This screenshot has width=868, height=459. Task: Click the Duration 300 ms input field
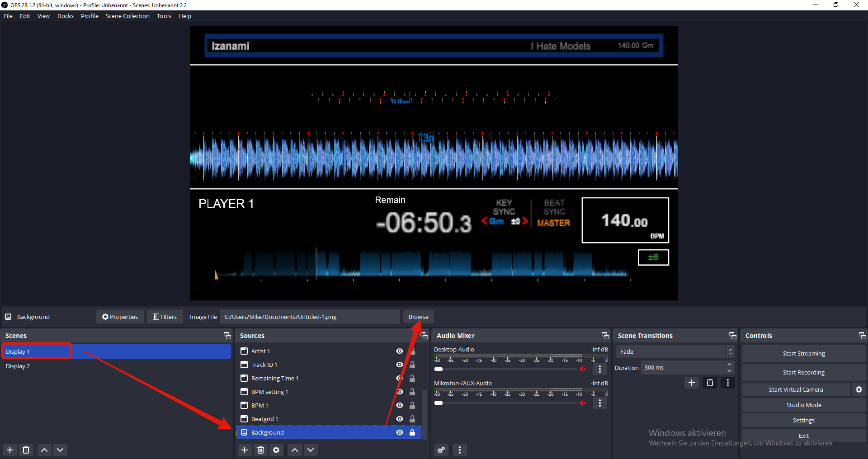683,368
